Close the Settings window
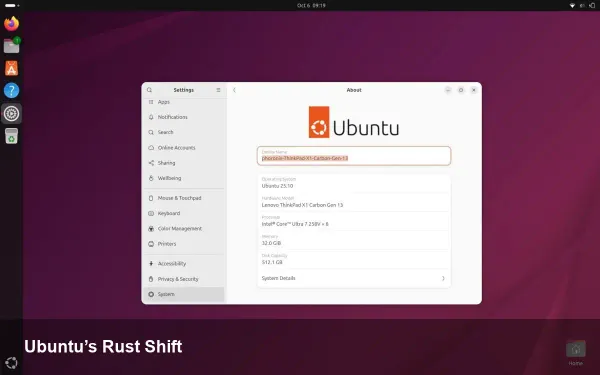The width and height of the screenshot is (600, 375). point(474,90)
